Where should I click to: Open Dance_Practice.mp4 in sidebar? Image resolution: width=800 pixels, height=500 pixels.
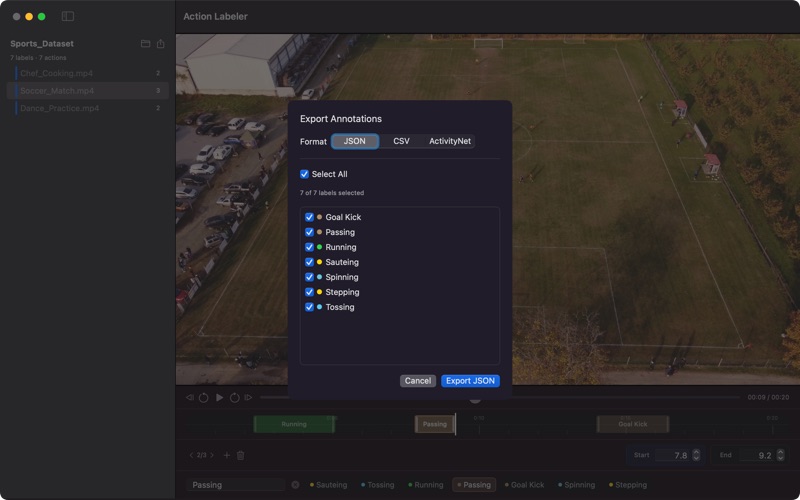click(x=88, y=108)
